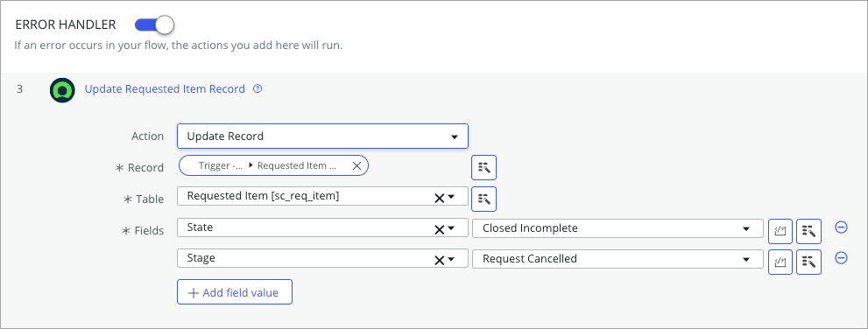Click the help icon beside Update Requested Item Record
Image resolution: width=868 pixels, height=329 pixels.
[258, 89]
